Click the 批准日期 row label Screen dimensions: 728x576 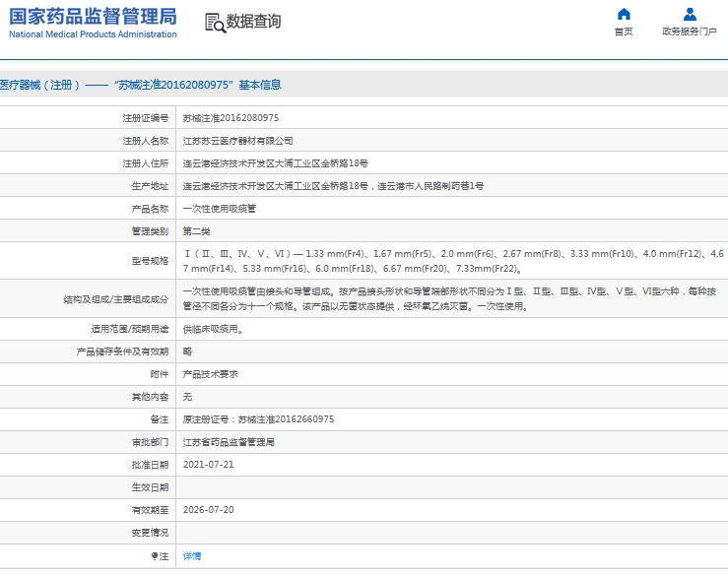pos(150,465)
